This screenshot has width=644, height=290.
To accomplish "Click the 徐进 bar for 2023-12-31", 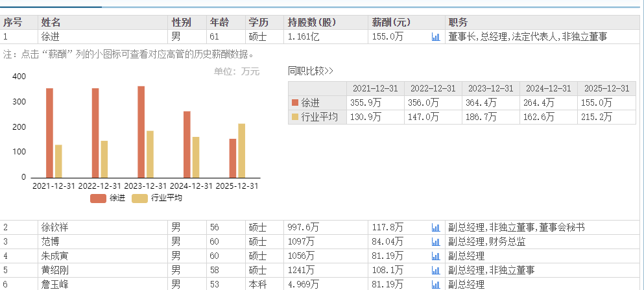I will 141,132.
